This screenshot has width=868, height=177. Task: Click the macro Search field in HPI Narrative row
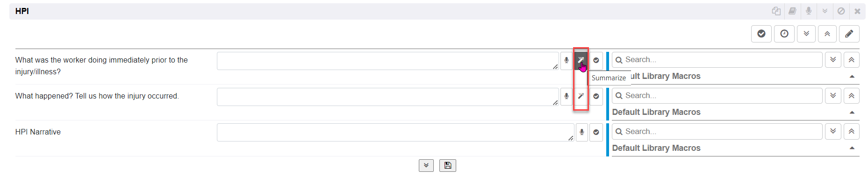pyautogui.click(x=717, y=132)
